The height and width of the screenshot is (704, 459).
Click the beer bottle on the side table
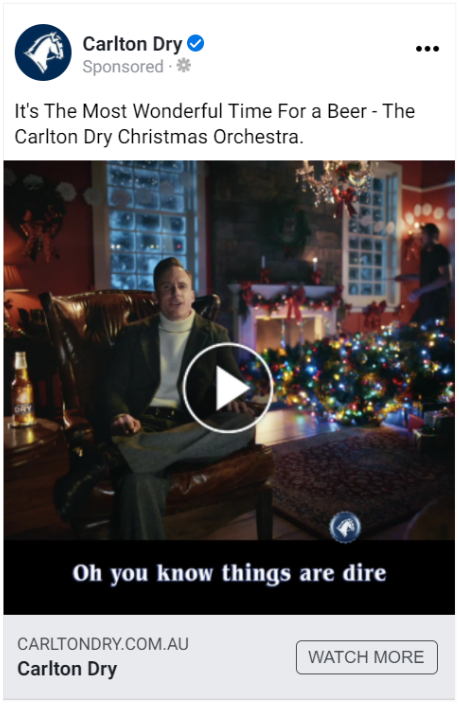pyautogui.click(x=22, y=389)
